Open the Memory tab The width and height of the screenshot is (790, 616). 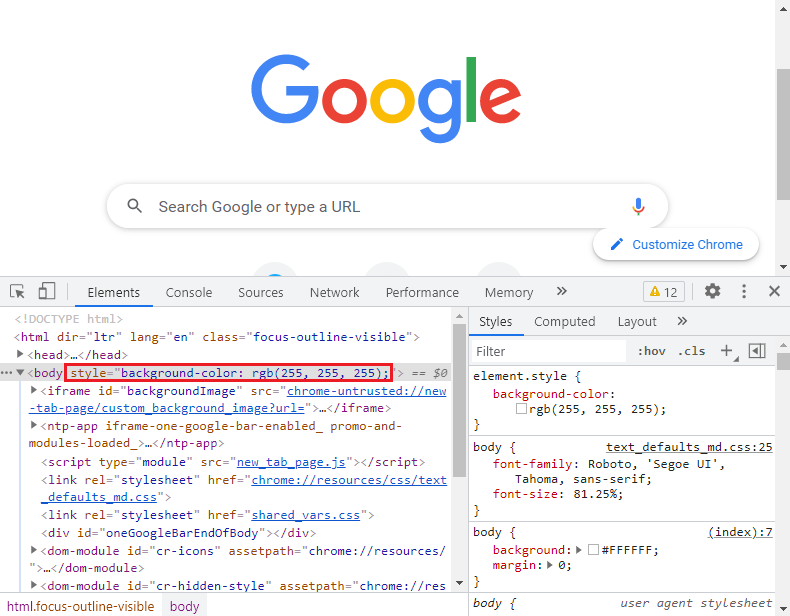point(509,293)
